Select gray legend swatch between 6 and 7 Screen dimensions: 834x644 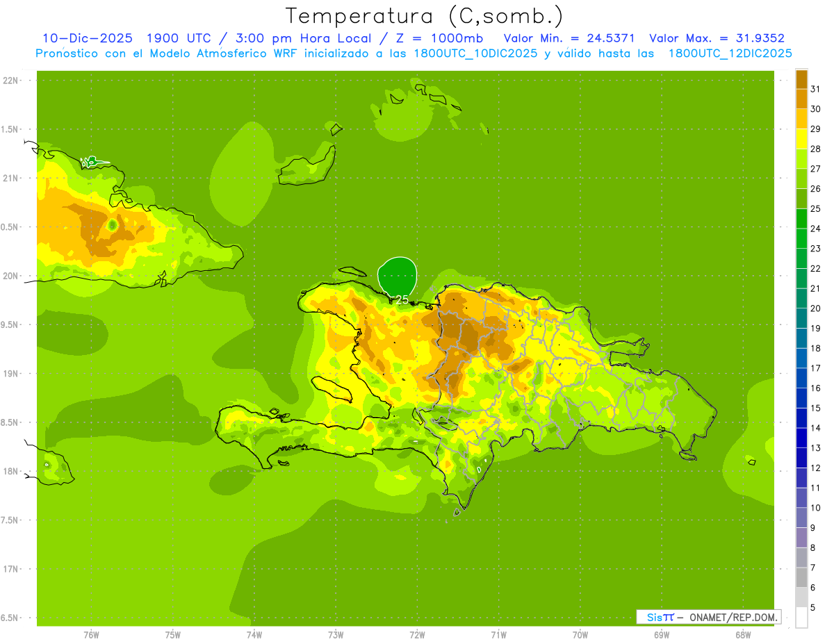point(801,577)
